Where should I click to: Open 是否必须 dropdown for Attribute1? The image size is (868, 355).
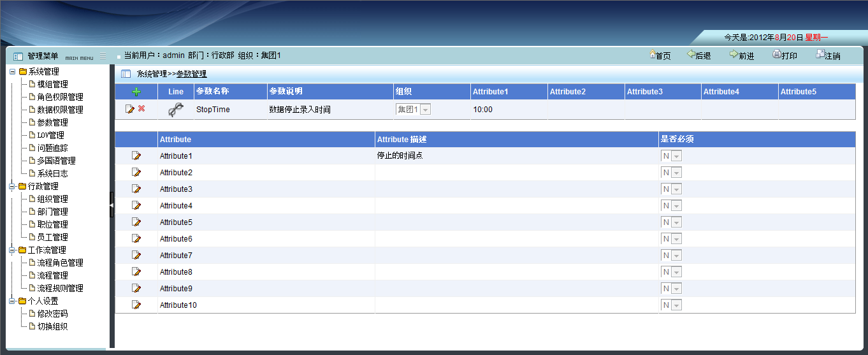coord(671,156)
